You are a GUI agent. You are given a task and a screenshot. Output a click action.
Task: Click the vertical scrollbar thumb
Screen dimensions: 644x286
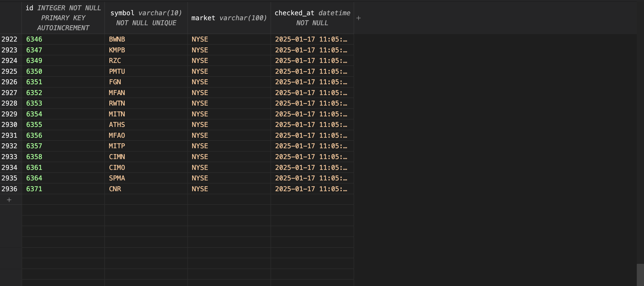pos(640,275)
